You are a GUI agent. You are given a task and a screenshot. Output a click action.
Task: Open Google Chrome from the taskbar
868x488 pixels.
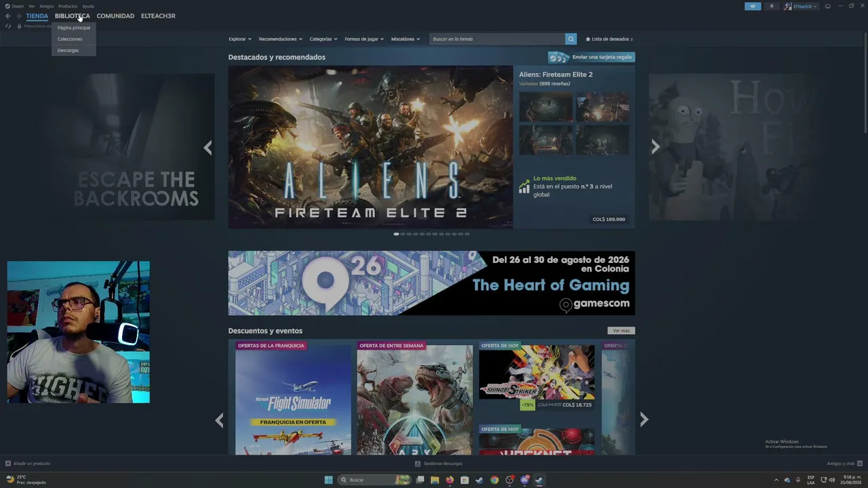tap(494, 480)
